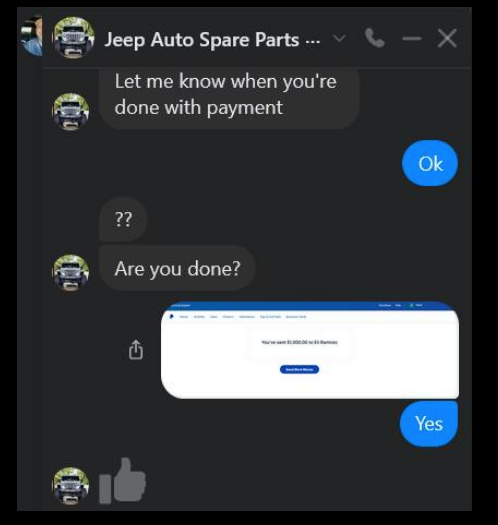The image size is (498, 525).
Task: Open sender avatar beside 'Are you done?'
Action: tap(71, 273)
